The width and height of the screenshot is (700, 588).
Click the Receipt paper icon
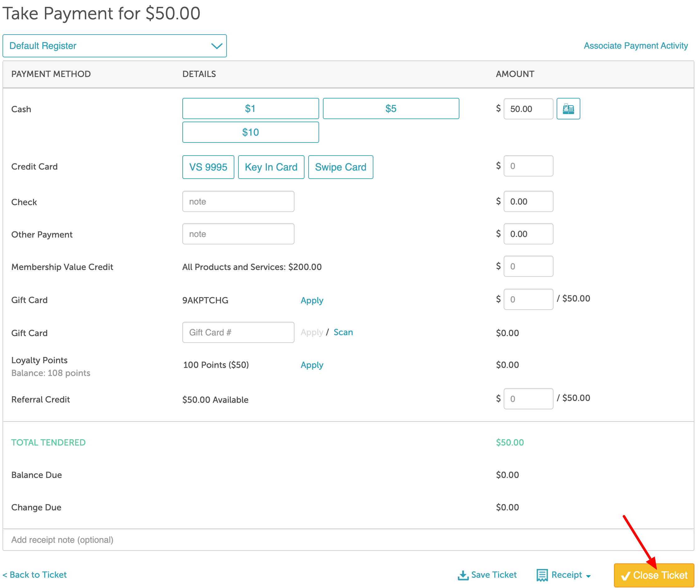coord(542,575)
